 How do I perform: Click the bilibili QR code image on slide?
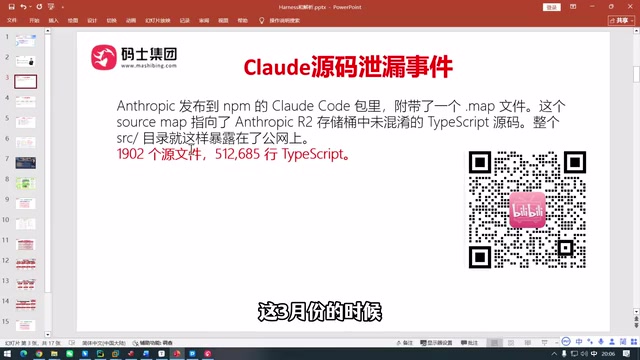(x=527, y=209)
